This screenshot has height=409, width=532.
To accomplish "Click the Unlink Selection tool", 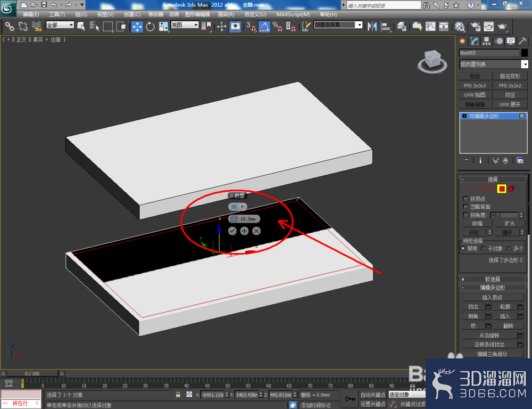I will 23,27.
